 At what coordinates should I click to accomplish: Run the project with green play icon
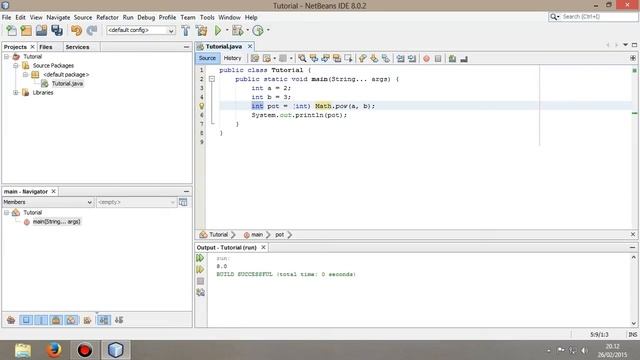point(218,30)
